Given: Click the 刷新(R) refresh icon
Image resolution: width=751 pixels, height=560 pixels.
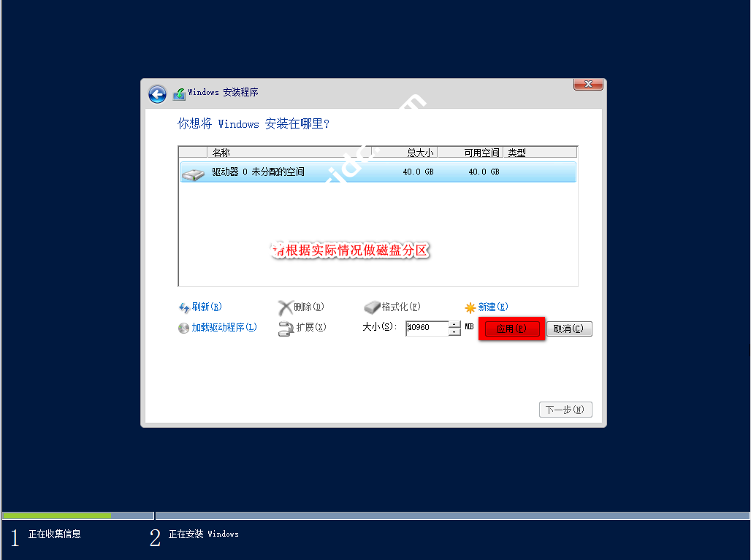Looking at the screenshot, I should click(x=184, y=307).
